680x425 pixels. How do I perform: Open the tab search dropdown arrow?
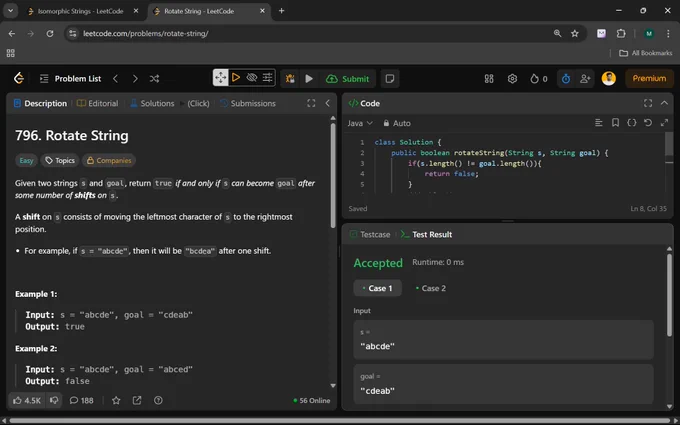tap(10, 11)
